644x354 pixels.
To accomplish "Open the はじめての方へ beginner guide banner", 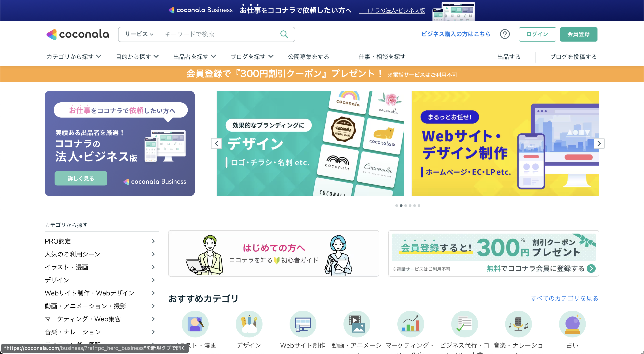I will (x=273, y=253).
